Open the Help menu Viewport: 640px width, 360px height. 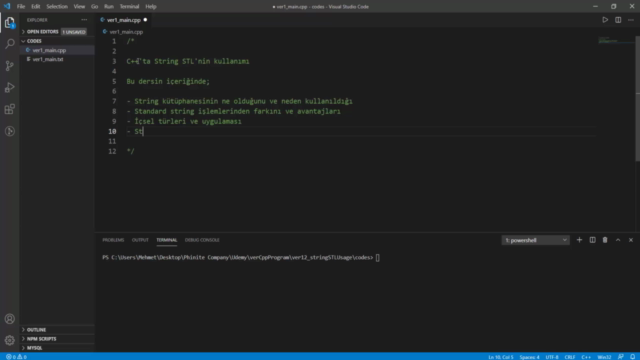coord(151,7)
